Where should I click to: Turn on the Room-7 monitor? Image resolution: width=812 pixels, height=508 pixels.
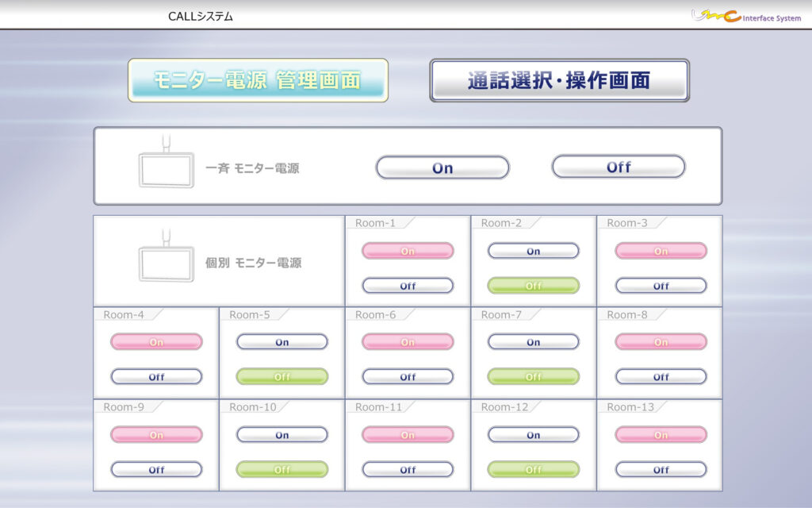coord(533,342)
